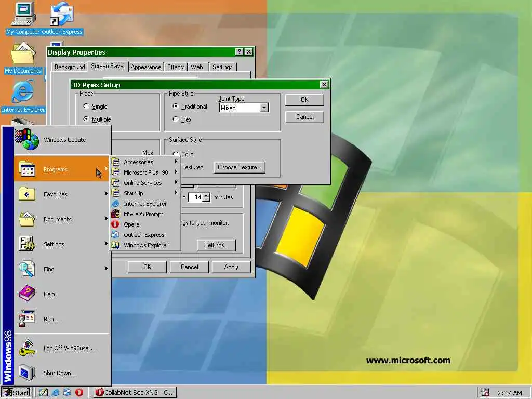532x399 pixels.
Task: Click the taskbar clock showing 2:07 AM
Action: (510, 393)
